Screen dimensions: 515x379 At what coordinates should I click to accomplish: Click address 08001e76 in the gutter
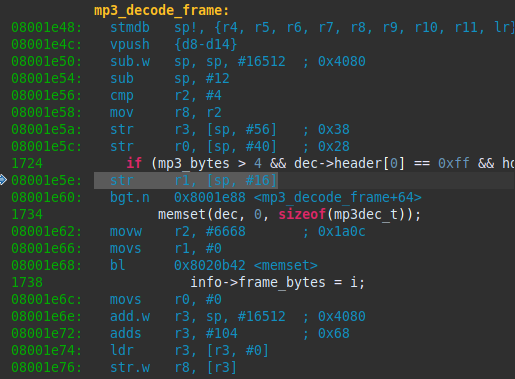(x=47, y=367)
